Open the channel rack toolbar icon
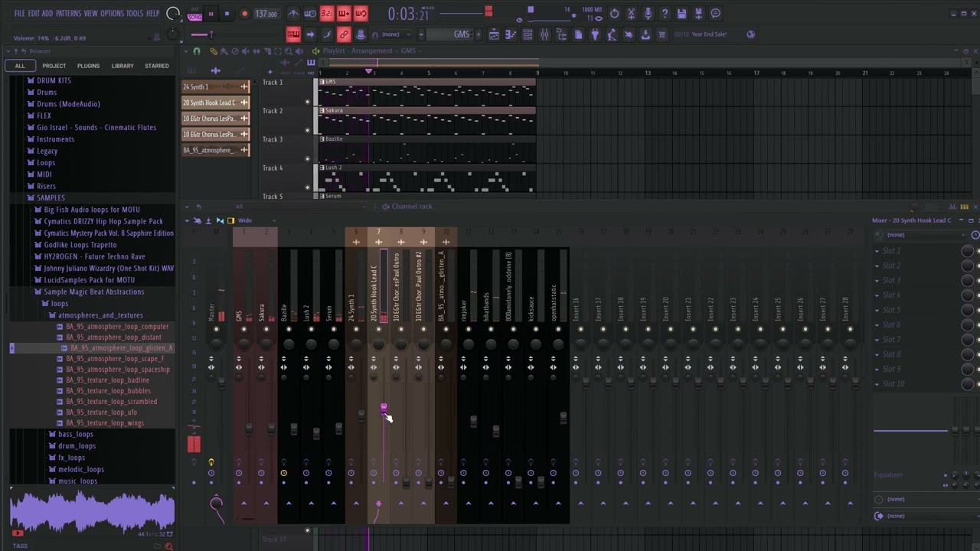980x551 pixels. point(528,34)
